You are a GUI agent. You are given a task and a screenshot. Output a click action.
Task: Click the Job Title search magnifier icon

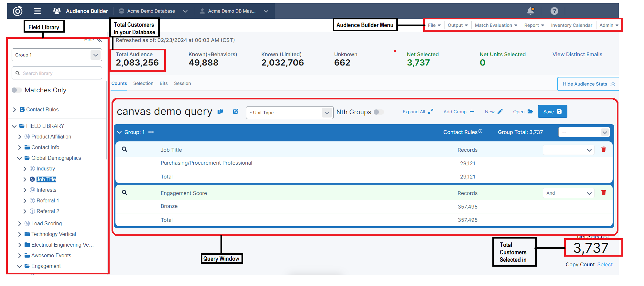(124, 149)
